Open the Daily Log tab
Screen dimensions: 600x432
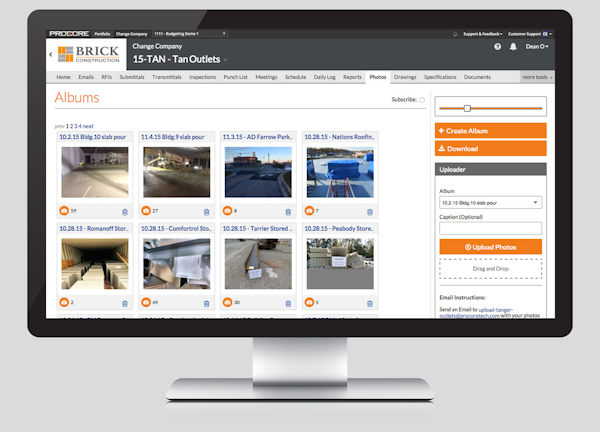coord(324,77)
